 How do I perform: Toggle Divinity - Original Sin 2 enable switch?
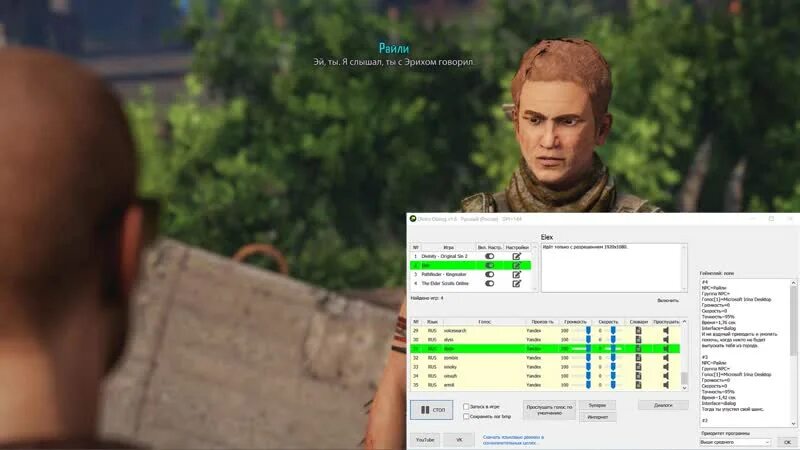coord(489,256)
